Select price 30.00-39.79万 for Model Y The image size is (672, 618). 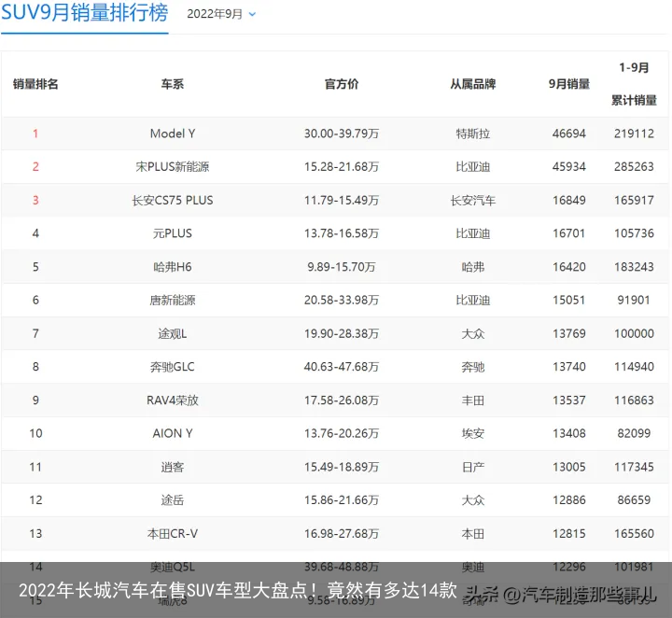[342, 133]
